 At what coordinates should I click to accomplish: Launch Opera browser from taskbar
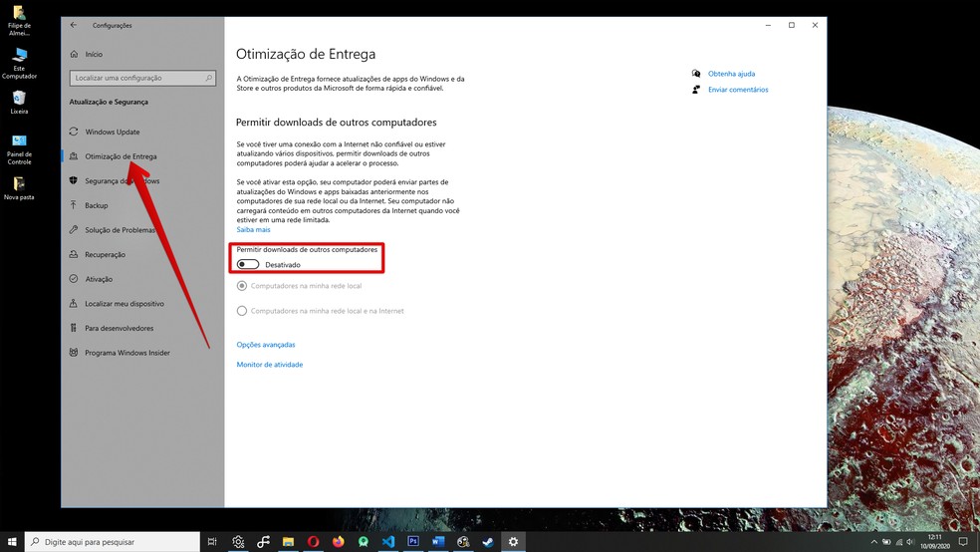point(313,541)
